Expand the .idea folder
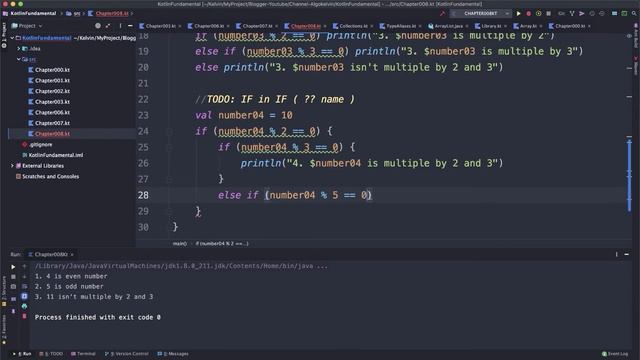Image resolution: width=640 pixels, height=360 pixels. pyautogui.click(x=18, y=49)
